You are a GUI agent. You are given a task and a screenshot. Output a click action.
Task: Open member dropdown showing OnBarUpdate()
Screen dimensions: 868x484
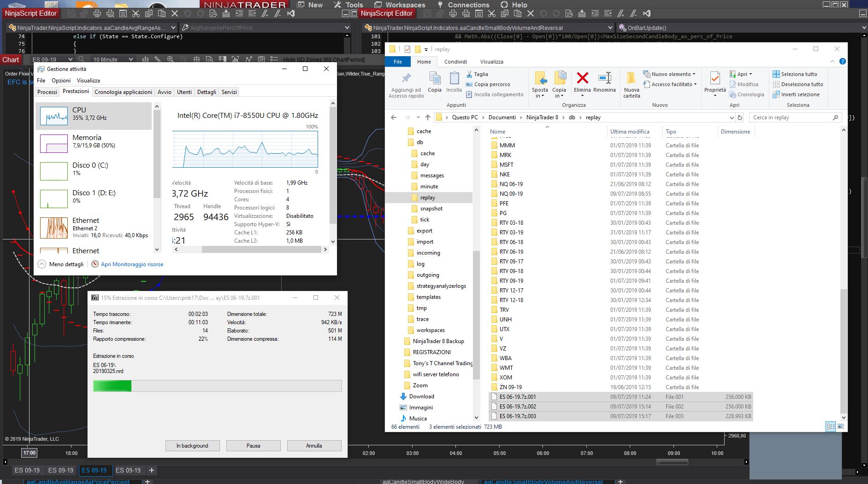click(x=864, y=28)
